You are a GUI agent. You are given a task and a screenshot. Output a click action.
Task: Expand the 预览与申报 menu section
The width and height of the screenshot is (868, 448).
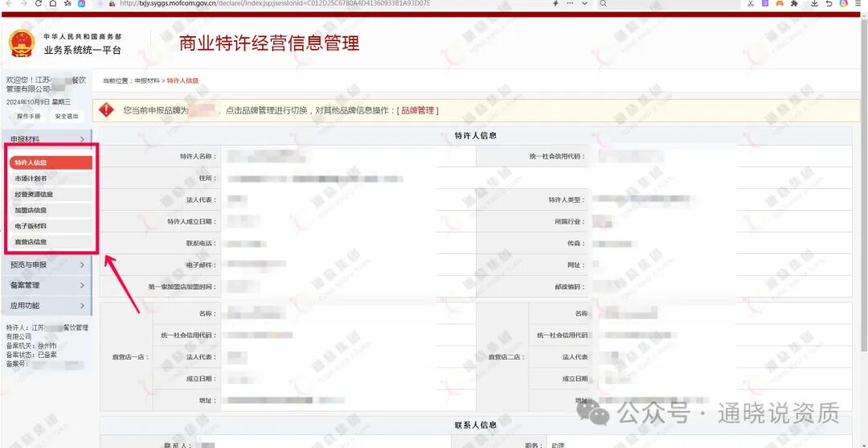point(47,265)
